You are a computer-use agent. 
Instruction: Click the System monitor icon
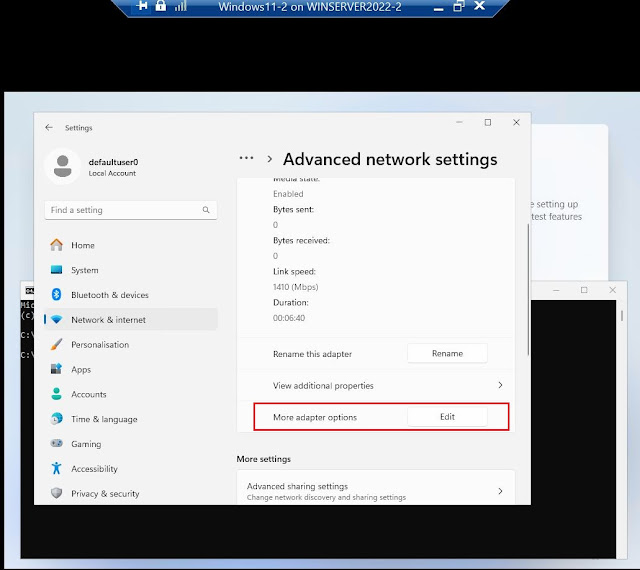[56, 270]
